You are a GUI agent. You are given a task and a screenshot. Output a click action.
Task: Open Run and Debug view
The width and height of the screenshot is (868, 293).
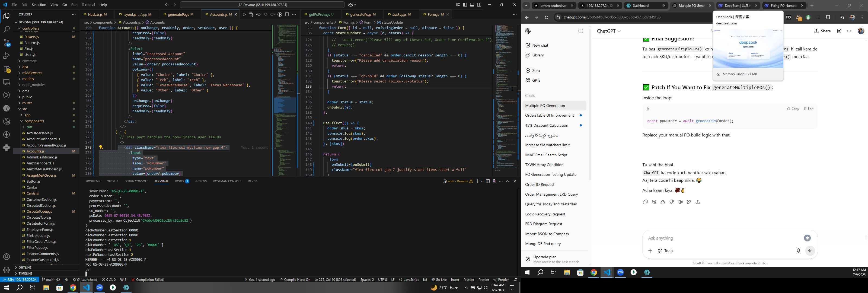[7, 56]
